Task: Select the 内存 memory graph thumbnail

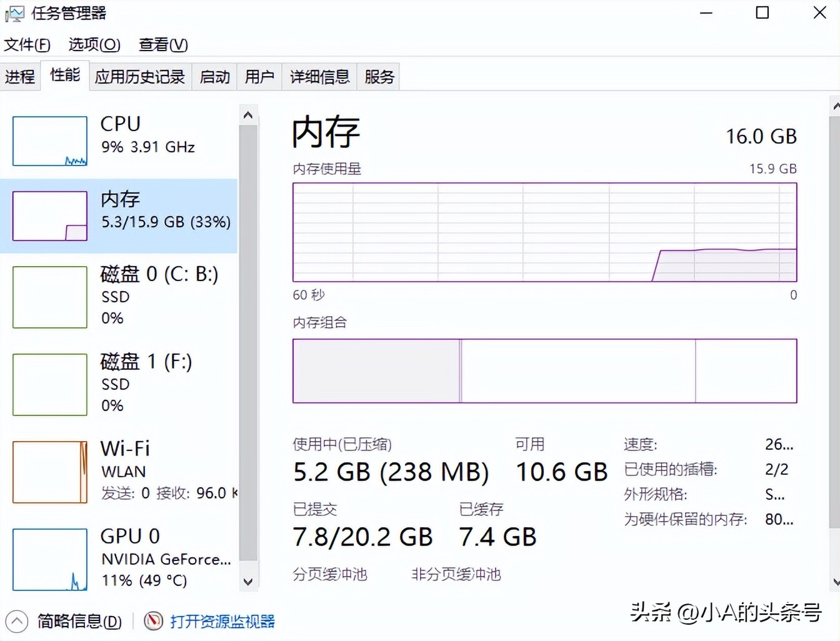Action: tap(50, 216)
